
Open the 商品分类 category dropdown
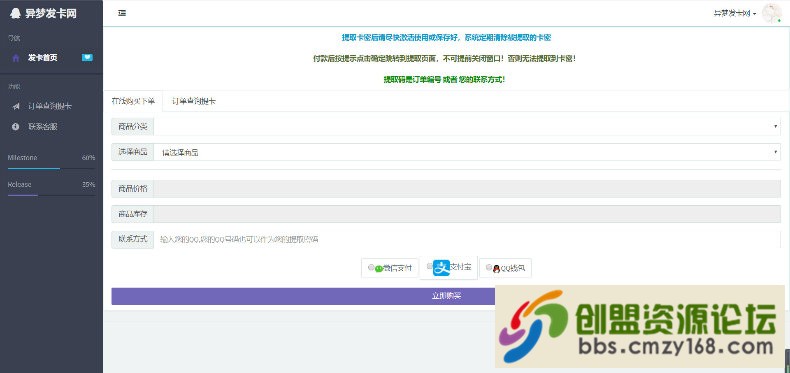tap(467, 127)
